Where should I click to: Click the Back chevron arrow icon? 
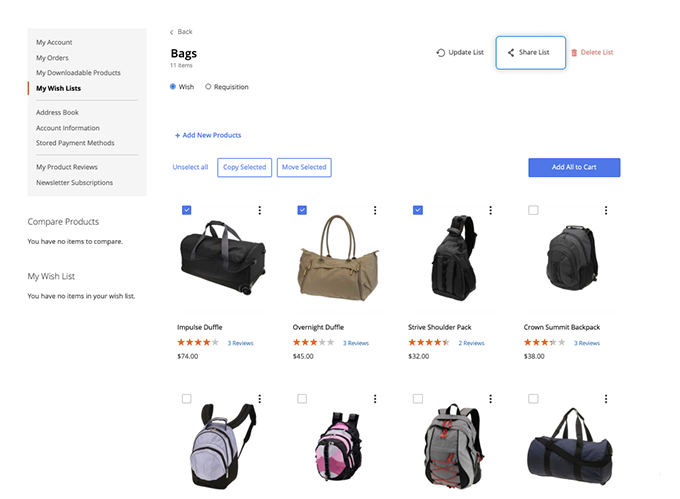(x=171, y=32)
